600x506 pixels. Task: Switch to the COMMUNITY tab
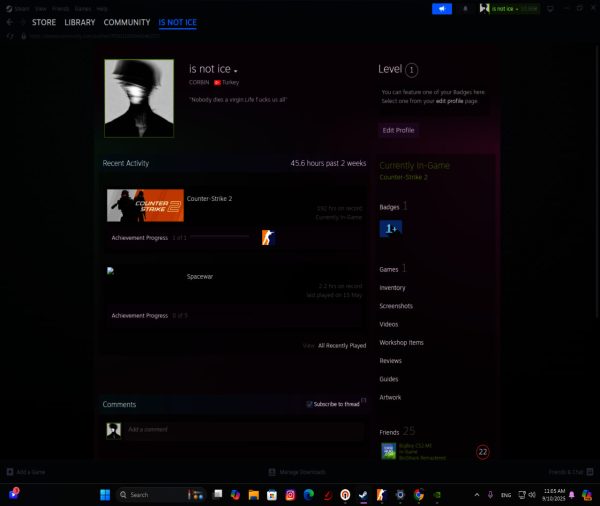[x=127, y=21]
